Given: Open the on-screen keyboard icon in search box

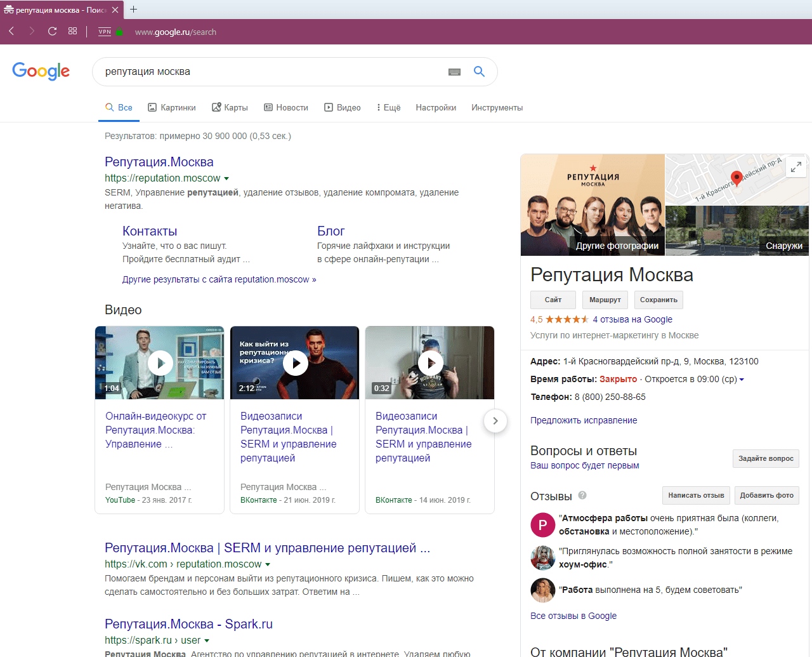Looking at the screenshot, I should [454, 72].
